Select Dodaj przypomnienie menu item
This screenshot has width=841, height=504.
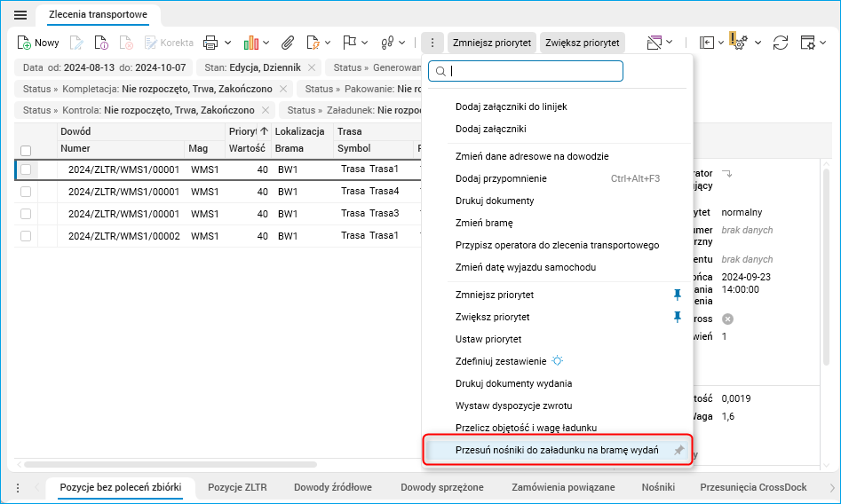[x=501, y=178]
